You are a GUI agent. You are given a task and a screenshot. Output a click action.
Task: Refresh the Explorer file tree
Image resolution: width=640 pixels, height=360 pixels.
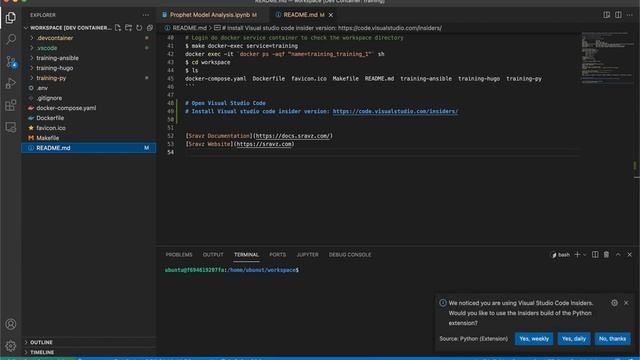click(139, 28)
